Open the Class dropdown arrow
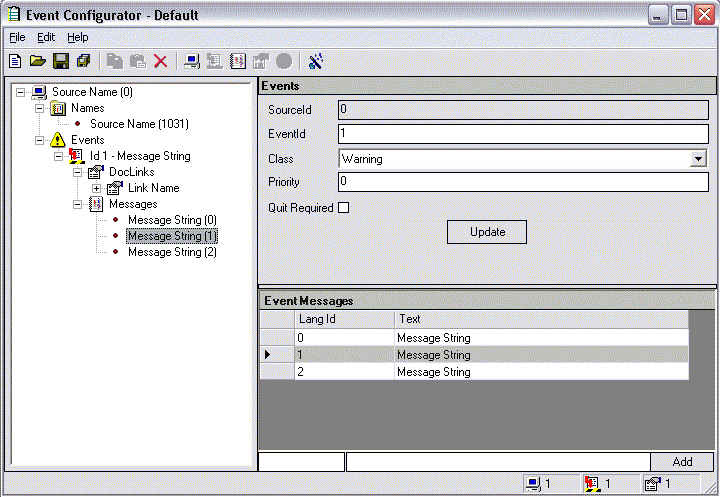 (x=698, y=159)
